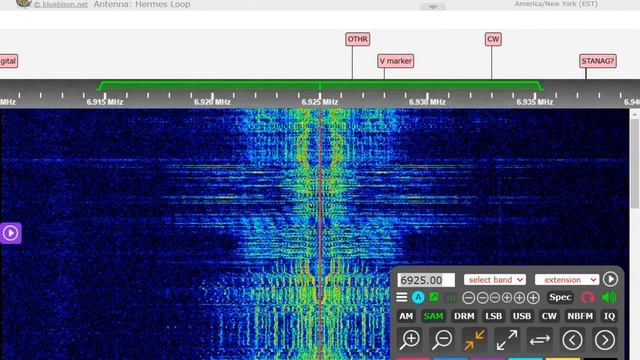Toggle the Spec spectrum display
The width and height of the screenshot is (640, 360).
tap(560, 298)
